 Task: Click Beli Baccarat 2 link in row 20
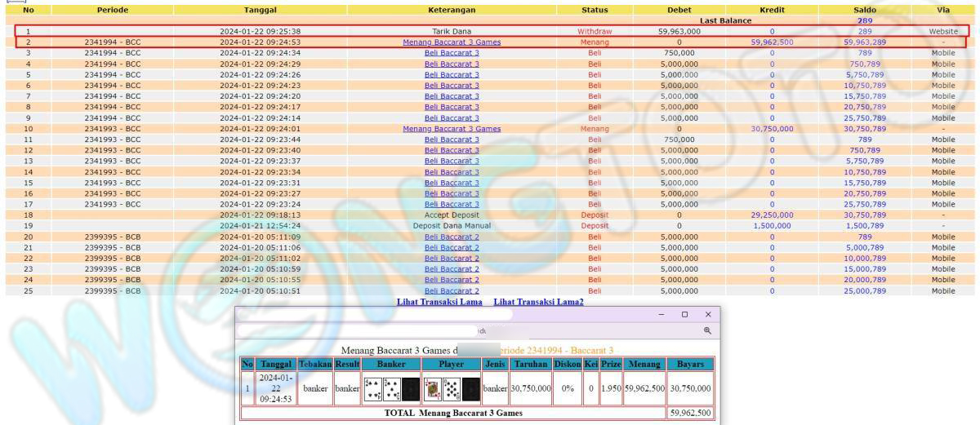click(x=452, y=237)
